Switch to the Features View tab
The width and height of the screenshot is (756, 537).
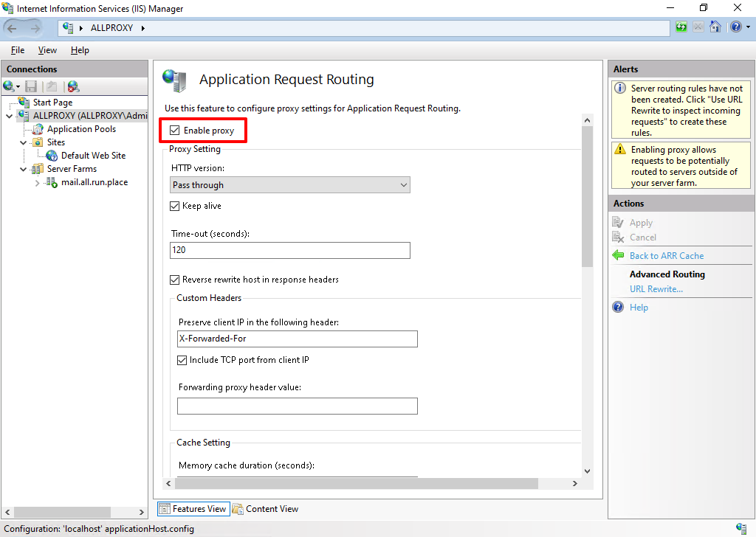pos(193,508)
